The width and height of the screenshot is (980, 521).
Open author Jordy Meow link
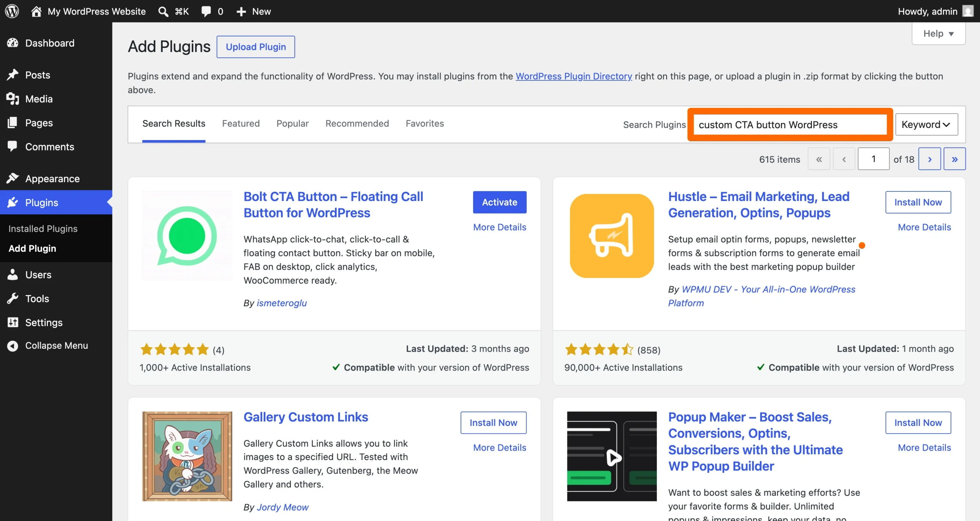[x=283, y=507]
